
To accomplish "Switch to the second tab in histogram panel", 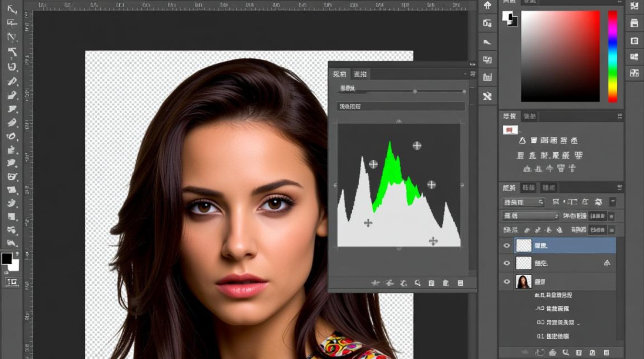I will [x=360, y=74].
